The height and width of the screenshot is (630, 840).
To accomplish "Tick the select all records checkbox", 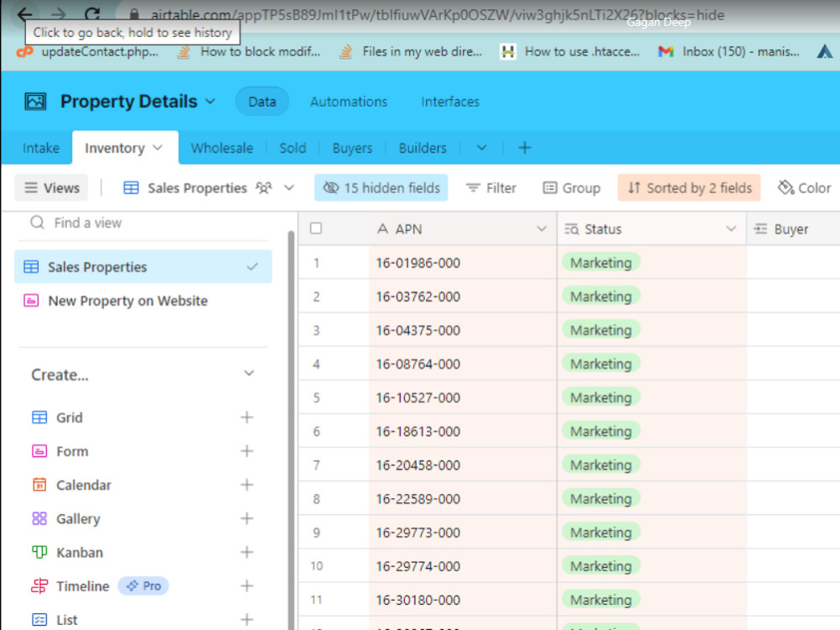I will pyautogui.click(x=316, y=228).
